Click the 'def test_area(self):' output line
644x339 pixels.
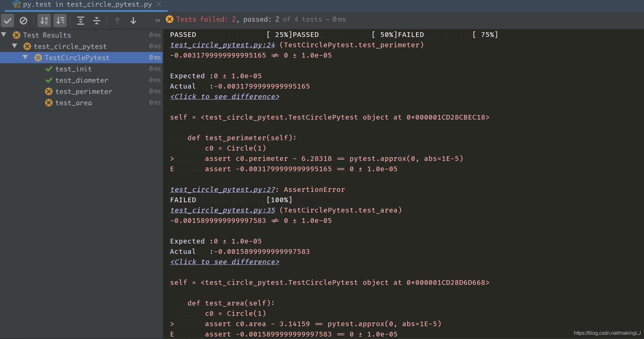pos(231,303)
